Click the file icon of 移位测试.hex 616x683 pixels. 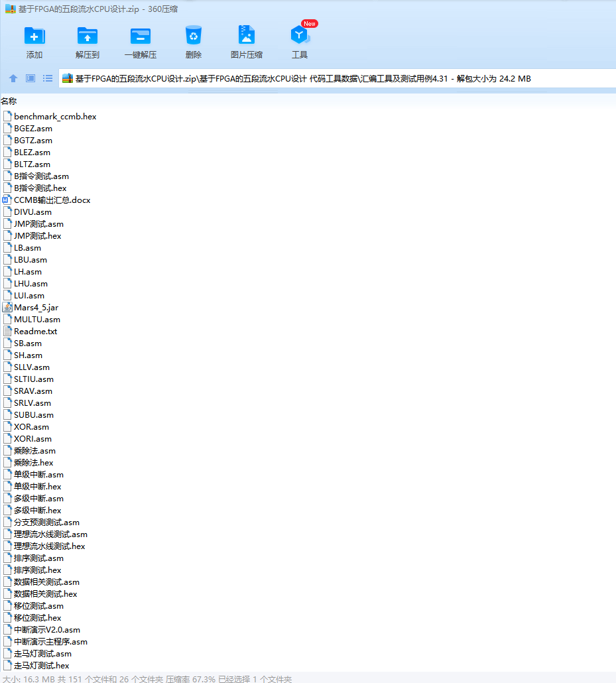point(7,617)
